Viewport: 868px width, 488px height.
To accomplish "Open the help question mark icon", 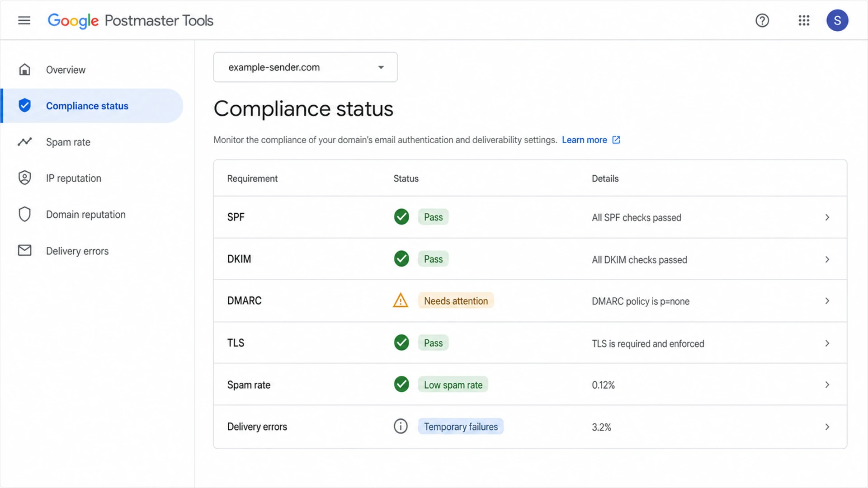I will pyautogui.click(x=762, y=20).
